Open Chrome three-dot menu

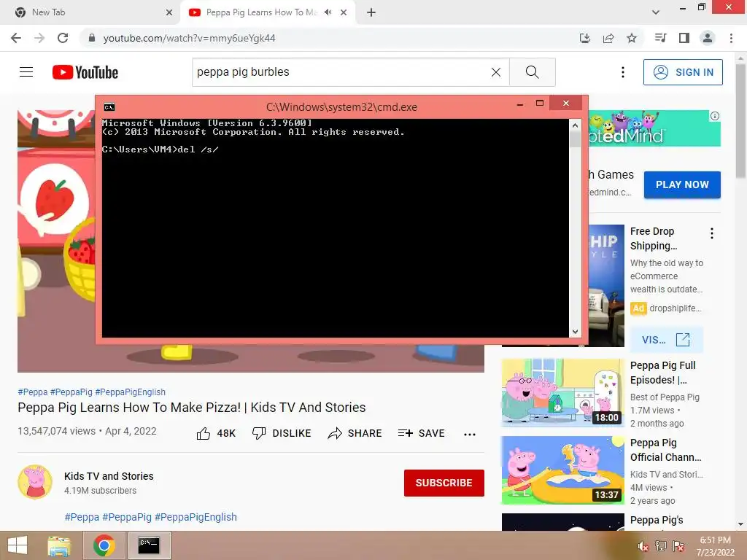(731, 38)
